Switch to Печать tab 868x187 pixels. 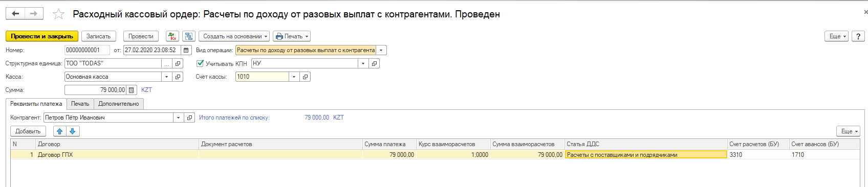tap(80, 104)
